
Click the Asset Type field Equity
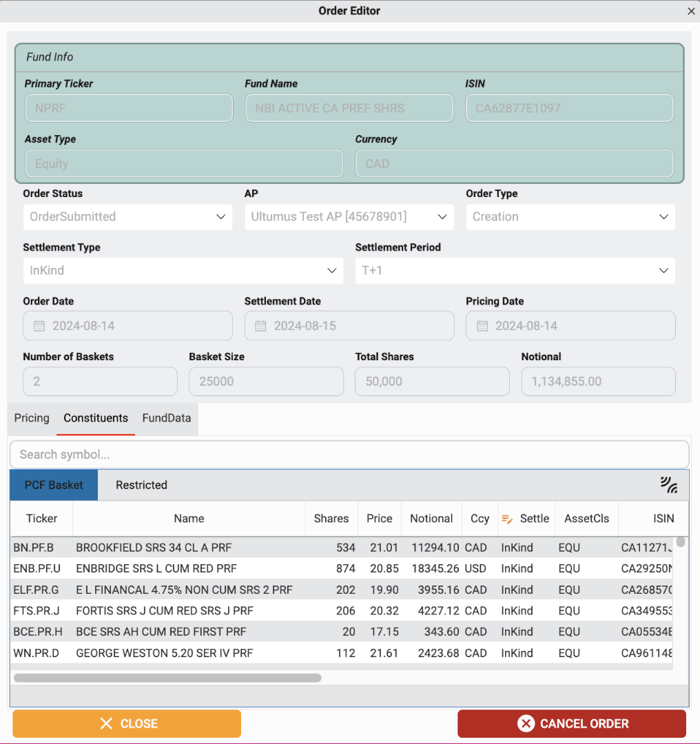click(184, 164)
